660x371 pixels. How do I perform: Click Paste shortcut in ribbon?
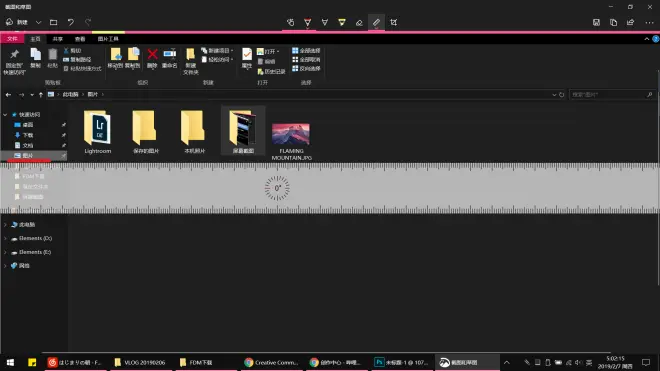pos(82,69)
